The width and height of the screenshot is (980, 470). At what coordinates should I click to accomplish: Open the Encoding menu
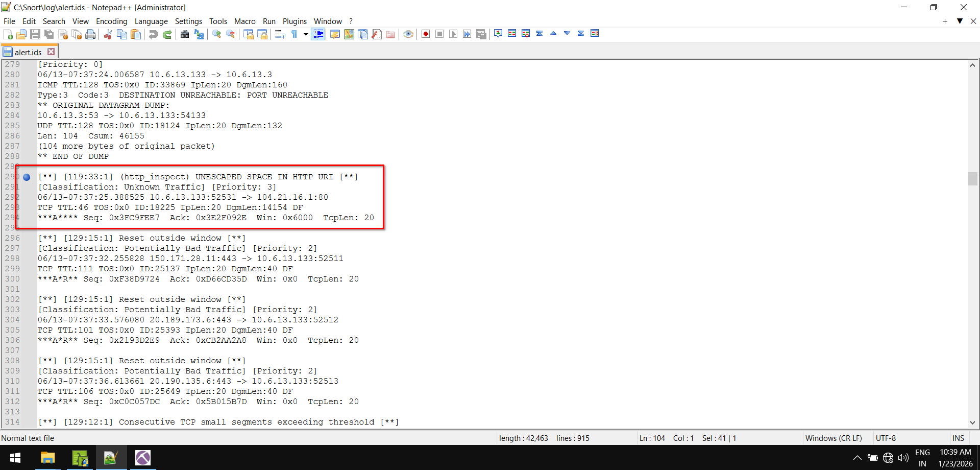coord(111,21)
